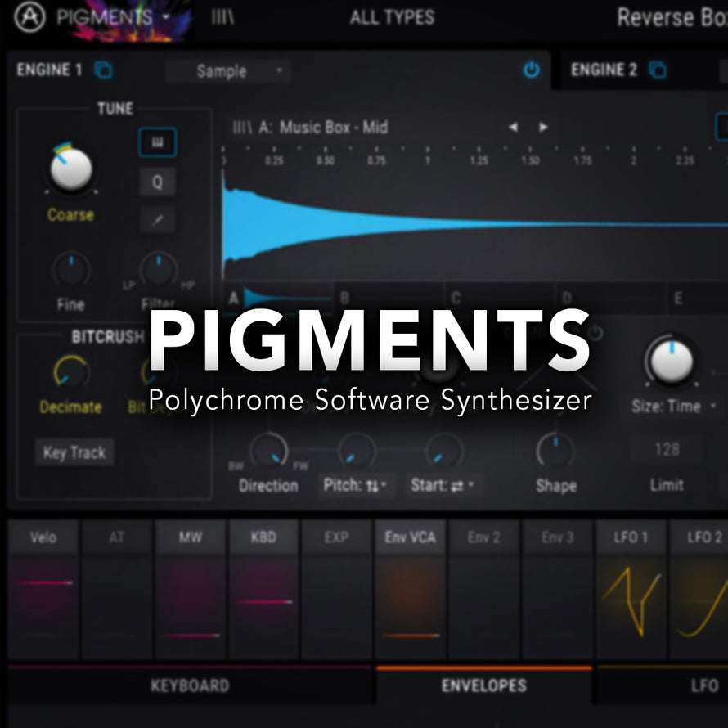Open sample browser for Music Box - Mid
This screenshot has height=728, width=728.
click(x=310, y=128)
